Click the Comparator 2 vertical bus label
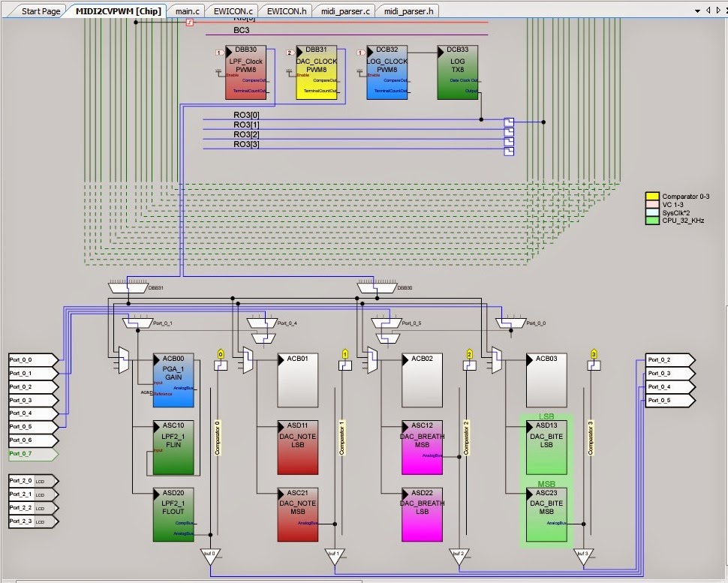The image size is (728, 583). click(467, 437)
